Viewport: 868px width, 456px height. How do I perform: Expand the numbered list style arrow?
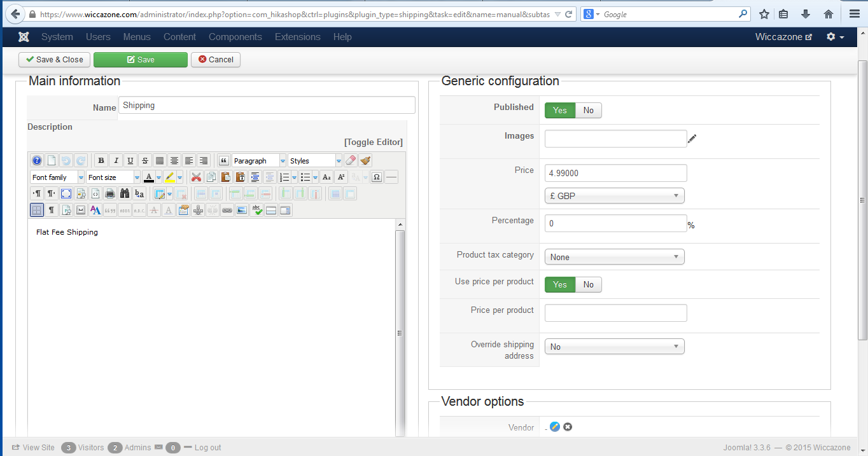(x=295, y=177)
